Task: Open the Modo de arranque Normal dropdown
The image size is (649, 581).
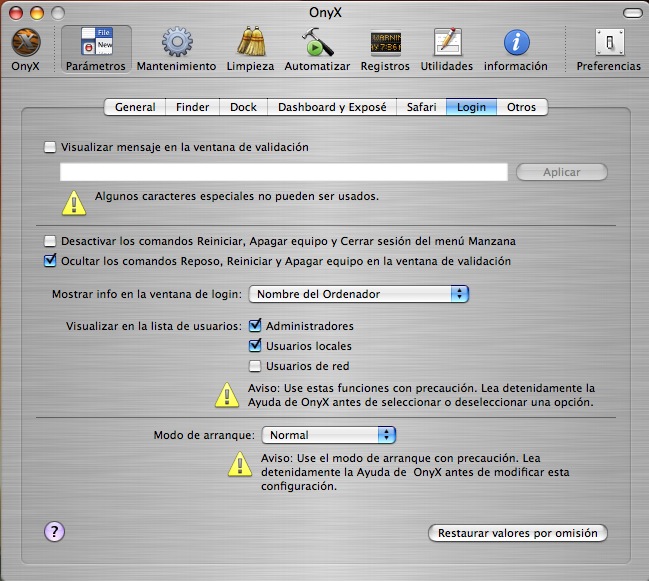Action: [x=329, y=435]
